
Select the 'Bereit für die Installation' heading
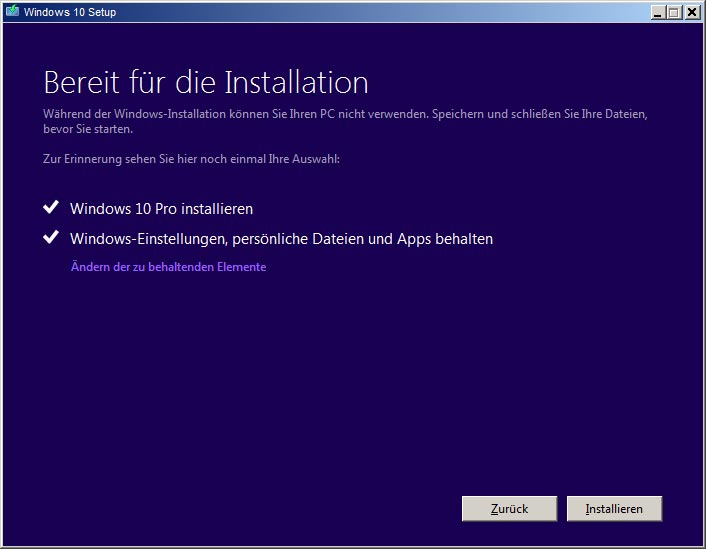pos(206,82)
